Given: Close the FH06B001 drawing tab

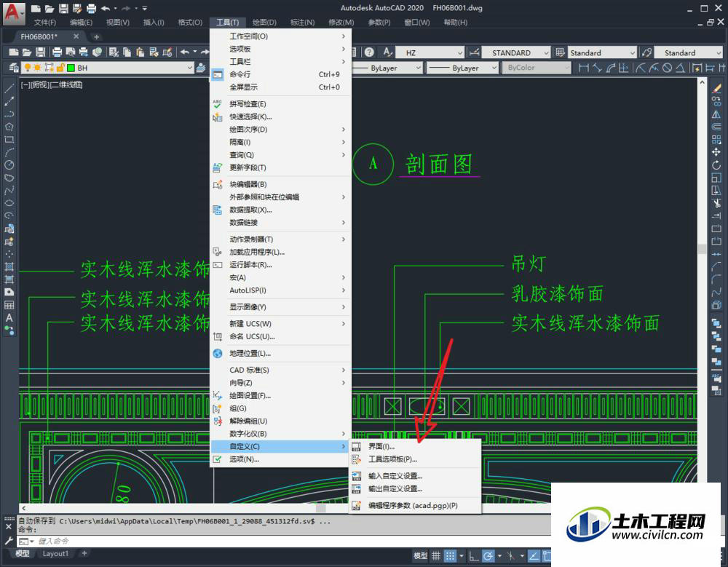Looking at the screenshot, I should coord(76,36).
